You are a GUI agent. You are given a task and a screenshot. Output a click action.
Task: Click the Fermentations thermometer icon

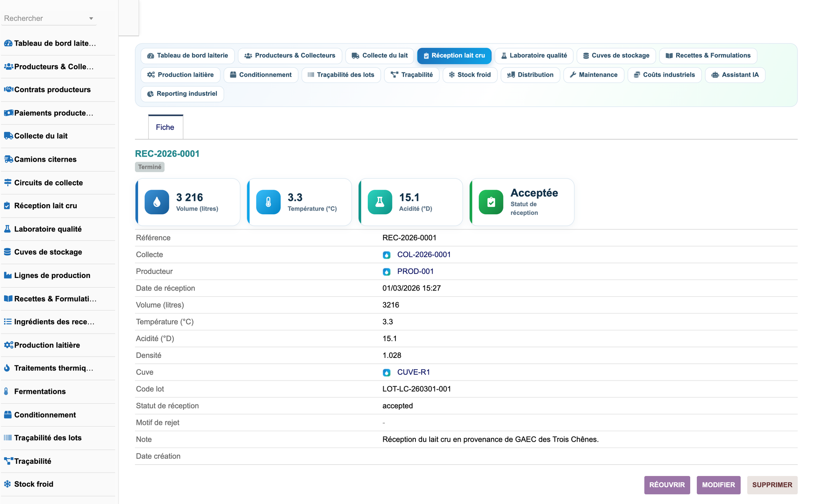point(6,391)
